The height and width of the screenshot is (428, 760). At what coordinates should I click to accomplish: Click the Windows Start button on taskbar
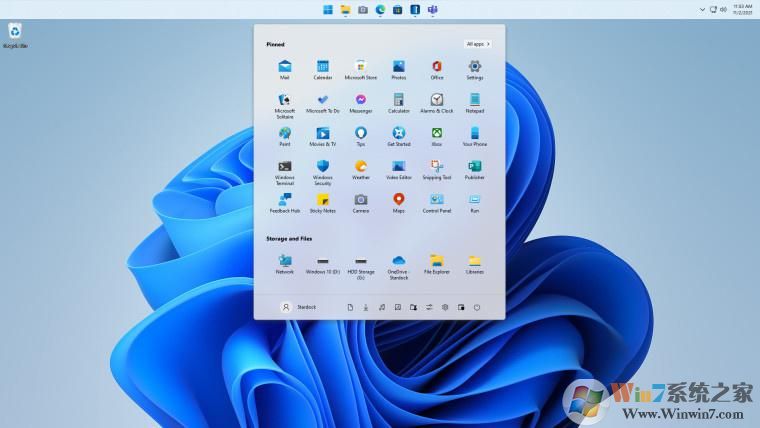coord(328,9)
